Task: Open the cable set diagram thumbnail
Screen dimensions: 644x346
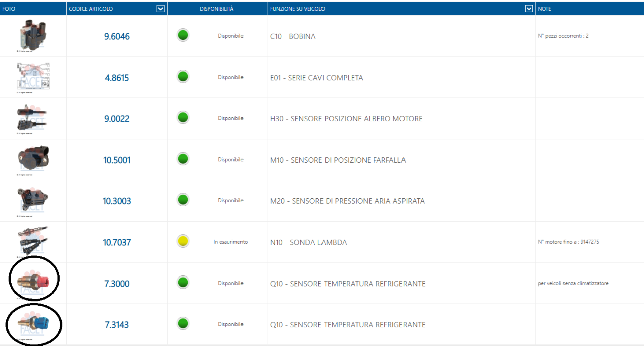Action: 33,77
